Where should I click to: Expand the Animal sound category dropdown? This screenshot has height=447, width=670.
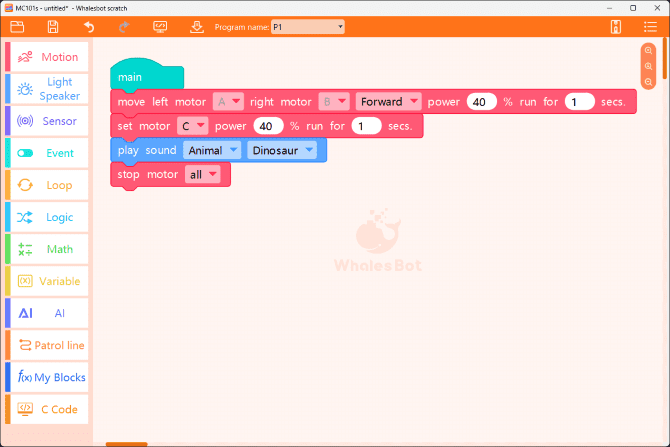click(x=212, y=150)
